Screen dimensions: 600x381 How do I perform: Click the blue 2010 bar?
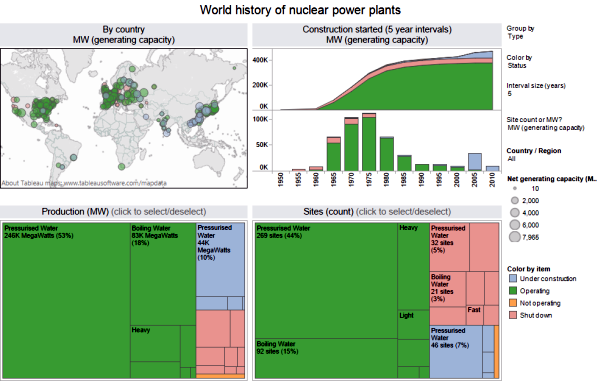[492, 168]
